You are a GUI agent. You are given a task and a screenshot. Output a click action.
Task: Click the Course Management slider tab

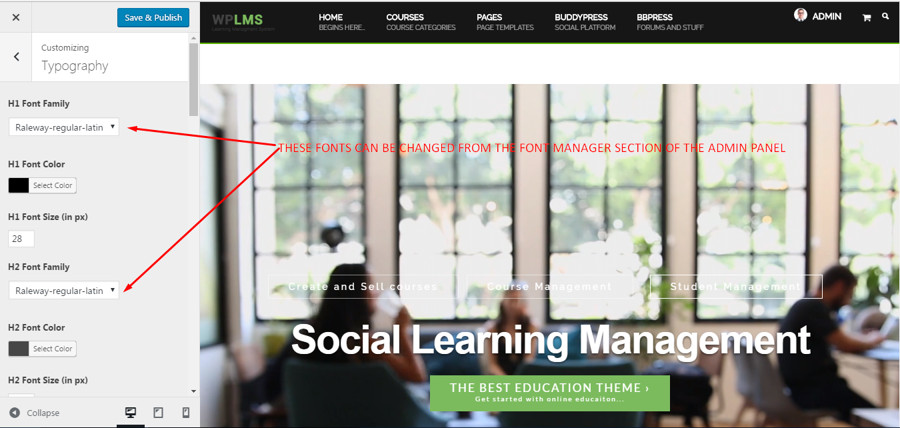tap(549, 286)
